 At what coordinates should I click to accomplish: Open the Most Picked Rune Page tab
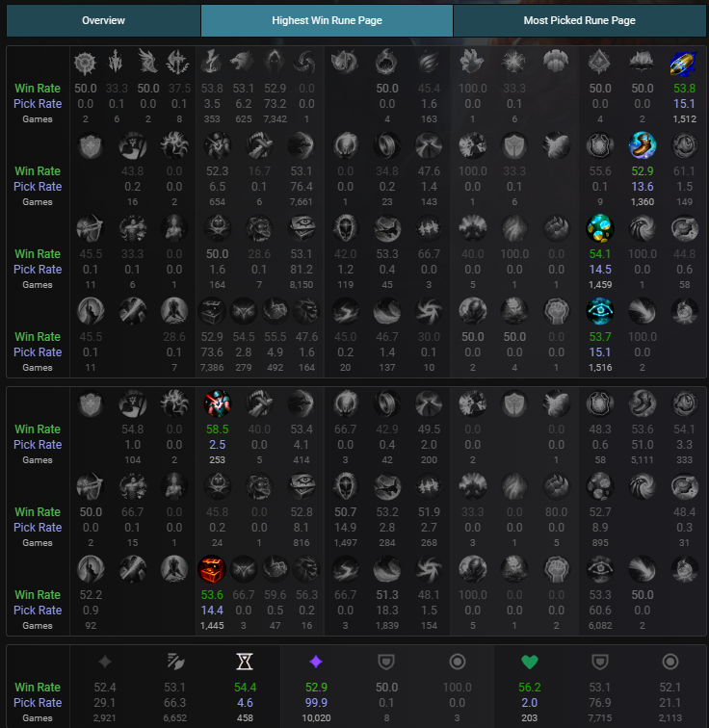tap(580, 20)
